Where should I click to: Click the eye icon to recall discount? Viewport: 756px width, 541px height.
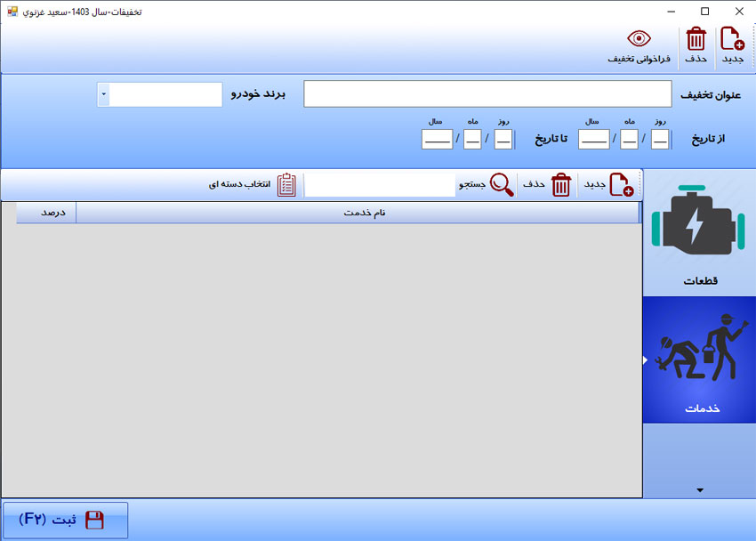639,39
